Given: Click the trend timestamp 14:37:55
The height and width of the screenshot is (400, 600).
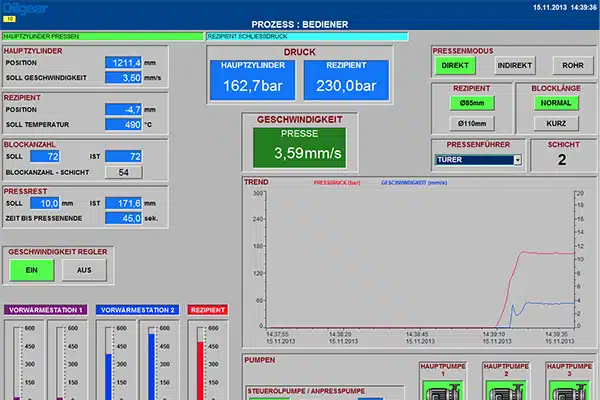Looking at the screenshot, I should coord(277,334).
